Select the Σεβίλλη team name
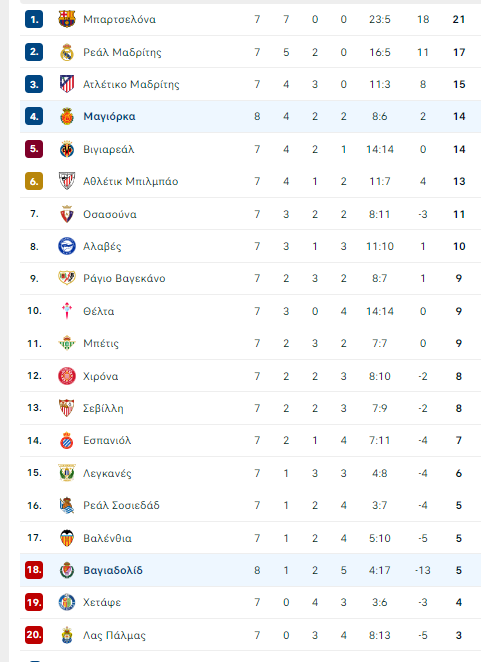Viewport: 481px width, 662px height. pyautogui.click(x=103, y=408)
